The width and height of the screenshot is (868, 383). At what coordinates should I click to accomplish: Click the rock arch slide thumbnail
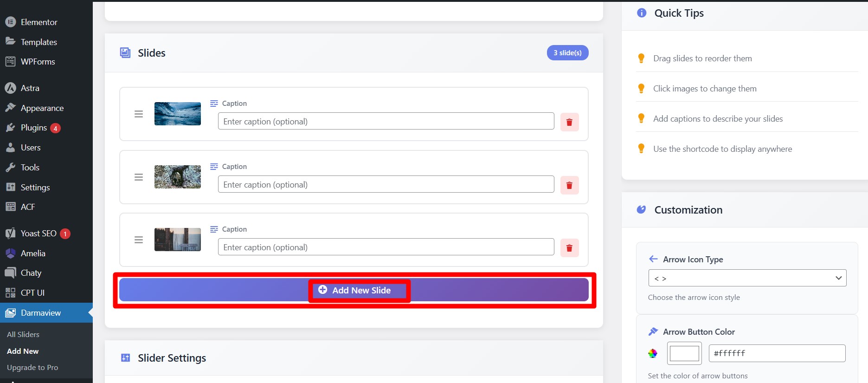point(178,177)
